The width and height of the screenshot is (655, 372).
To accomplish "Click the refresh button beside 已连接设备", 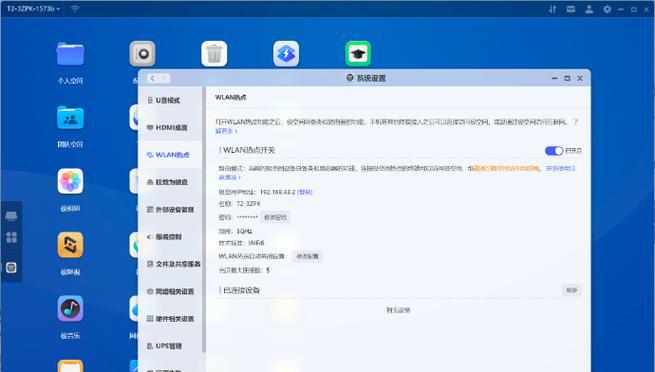I will [x=571, y=290].
